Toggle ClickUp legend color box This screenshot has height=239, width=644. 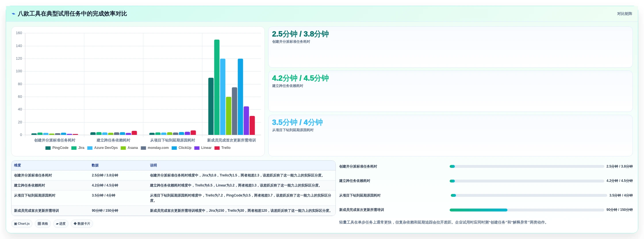(174, 148)
